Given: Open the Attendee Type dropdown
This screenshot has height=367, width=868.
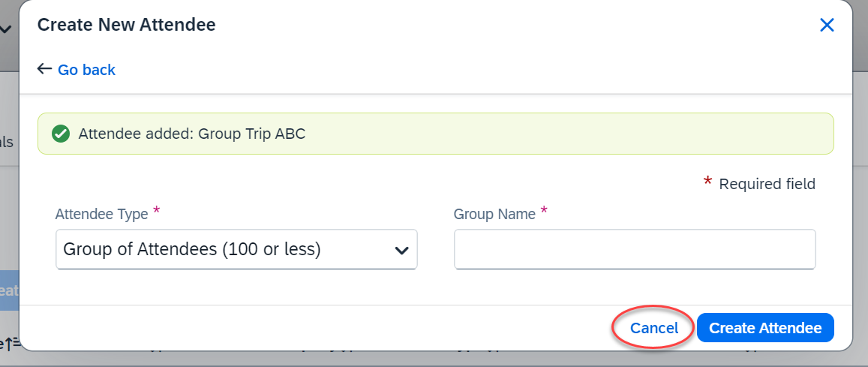Looking at the screenshot, I should [x=236, y=250].
